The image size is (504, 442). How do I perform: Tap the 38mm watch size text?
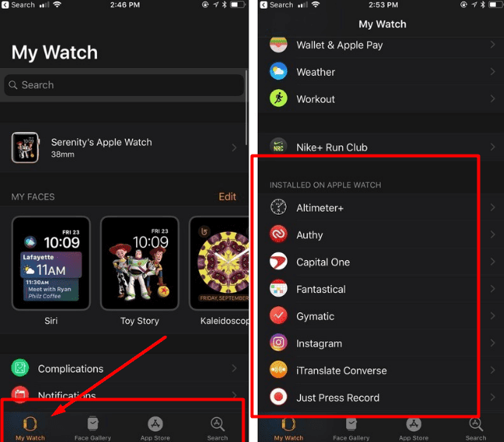(x=63, y=155)
